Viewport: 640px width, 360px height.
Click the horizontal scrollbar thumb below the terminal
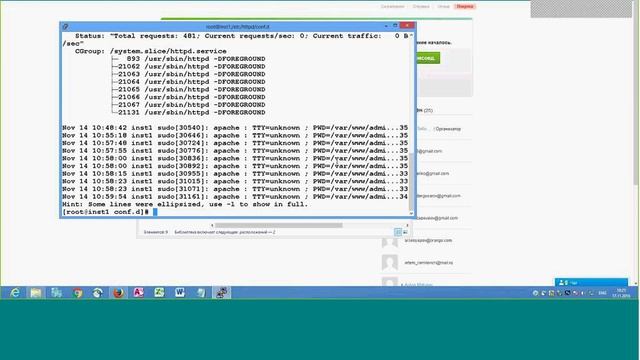279,225
